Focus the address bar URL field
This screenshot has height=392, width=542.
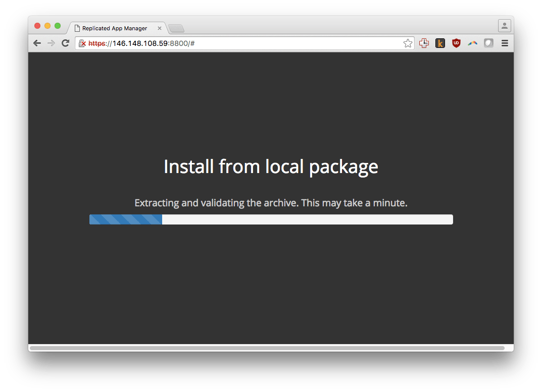[244, 43]
